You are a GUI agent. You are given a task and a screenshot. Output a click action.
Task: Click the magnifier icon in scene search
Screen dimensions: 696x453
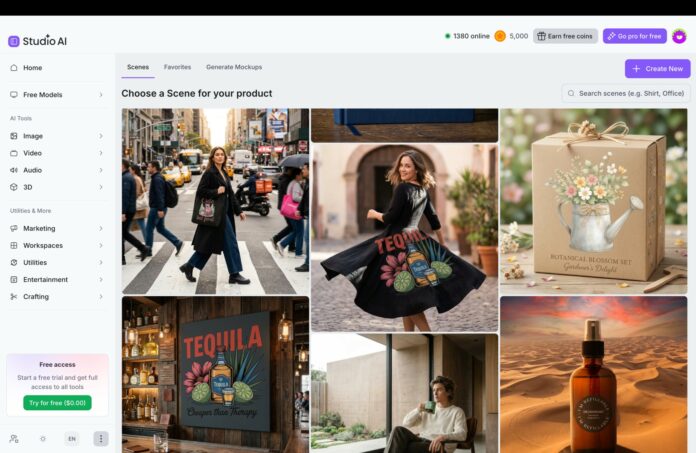point(571,93)
